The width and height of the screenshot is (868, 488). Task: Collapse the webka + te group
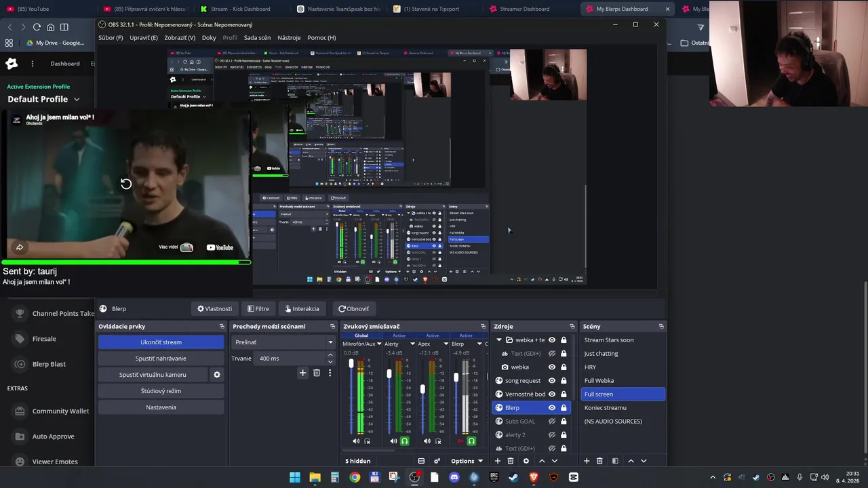coord(499,340)
